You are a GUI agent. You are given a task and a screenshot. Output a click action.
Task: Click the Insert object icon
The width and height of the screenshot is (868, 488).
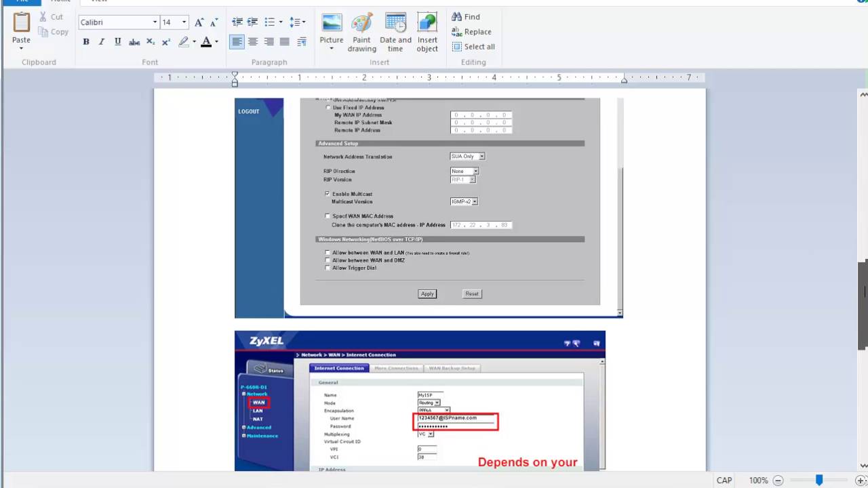(427, 23)
